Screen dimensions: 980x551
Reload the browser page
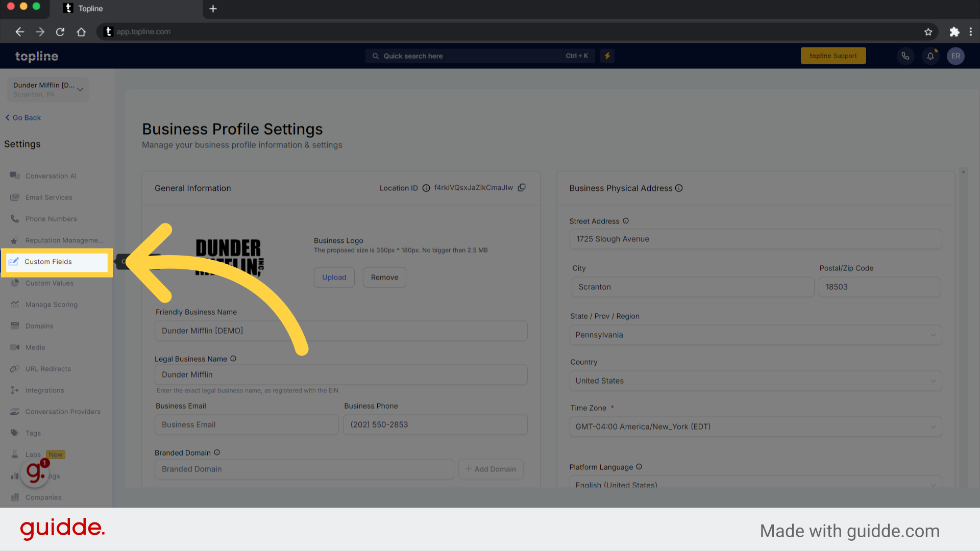click(60, 32)
